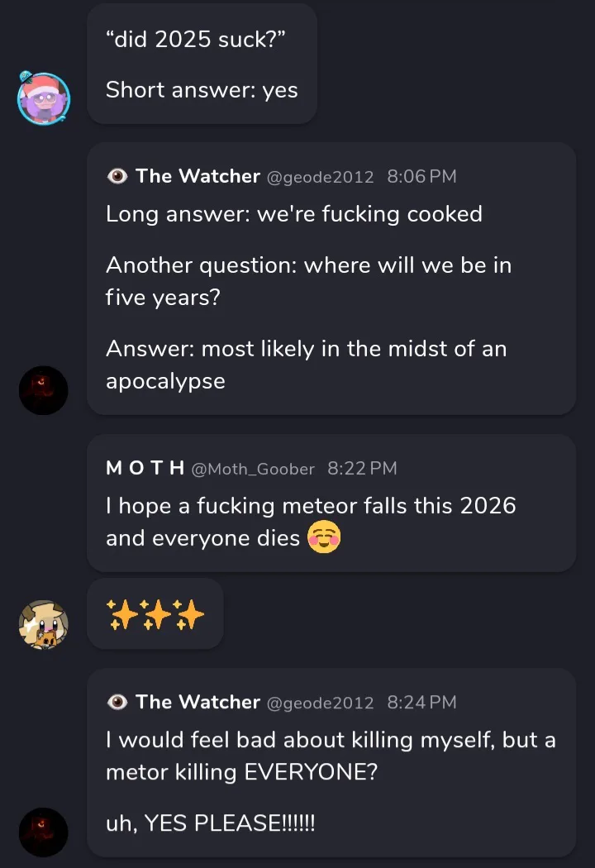Open the Santa-hat purple avatar profile
The image size is (595, 868).
coord(44,98)
